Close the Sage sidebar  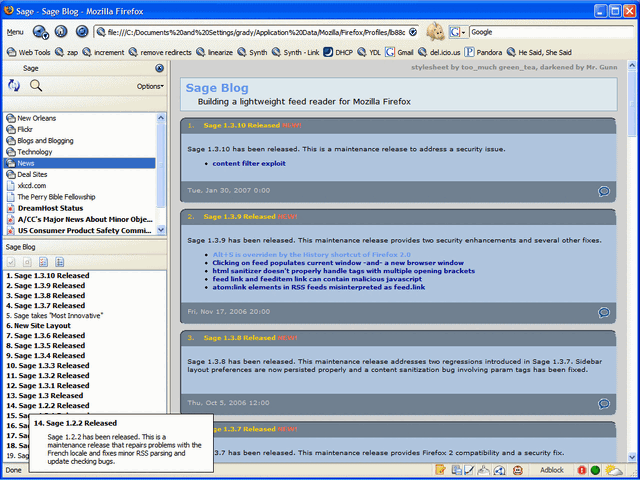pyautogui.click(x=160, y=68)
